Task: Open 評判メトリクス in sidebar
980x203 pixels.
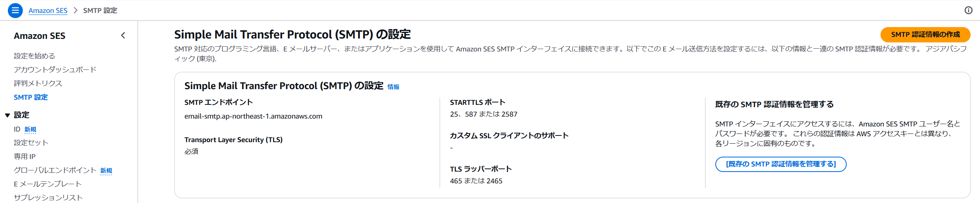Action: tap(38, 84)
